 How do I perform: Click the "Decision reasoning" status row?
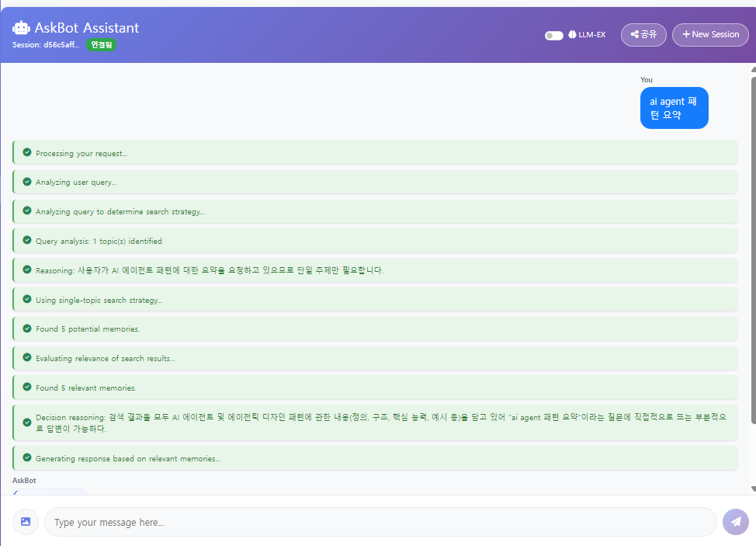[375, 423]
